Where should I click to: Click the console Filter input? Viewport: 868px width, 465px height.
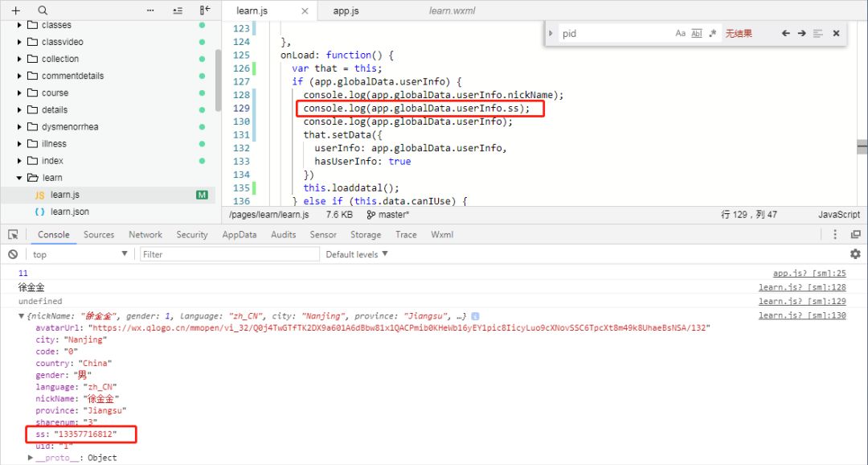(230, 254)
